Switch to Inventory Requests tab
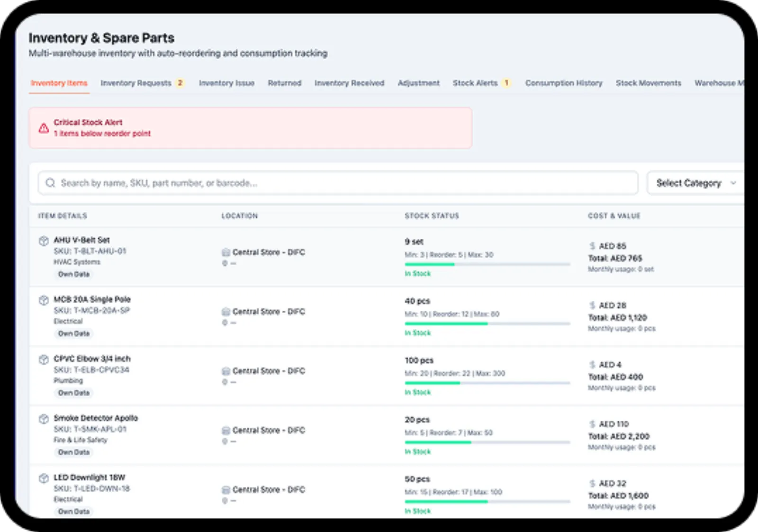 pyautogui.click(x=142, y=83)
